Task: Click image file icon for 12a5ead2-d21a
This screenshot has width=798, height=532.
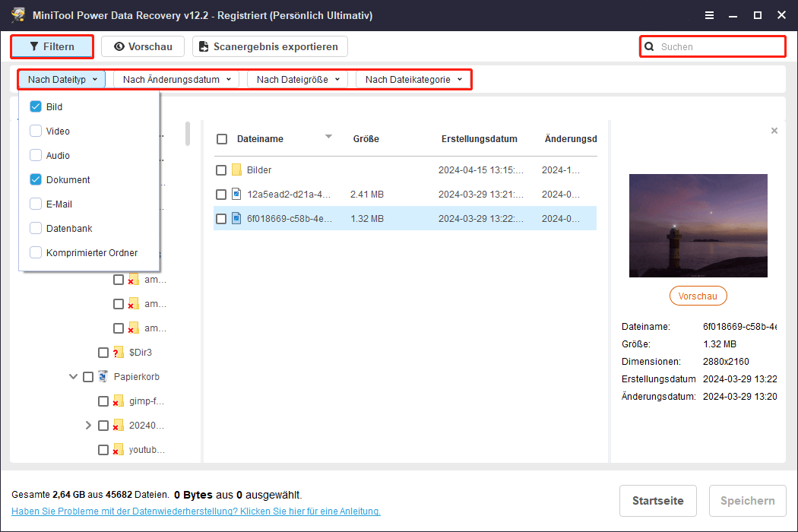Action: (236, 195)
